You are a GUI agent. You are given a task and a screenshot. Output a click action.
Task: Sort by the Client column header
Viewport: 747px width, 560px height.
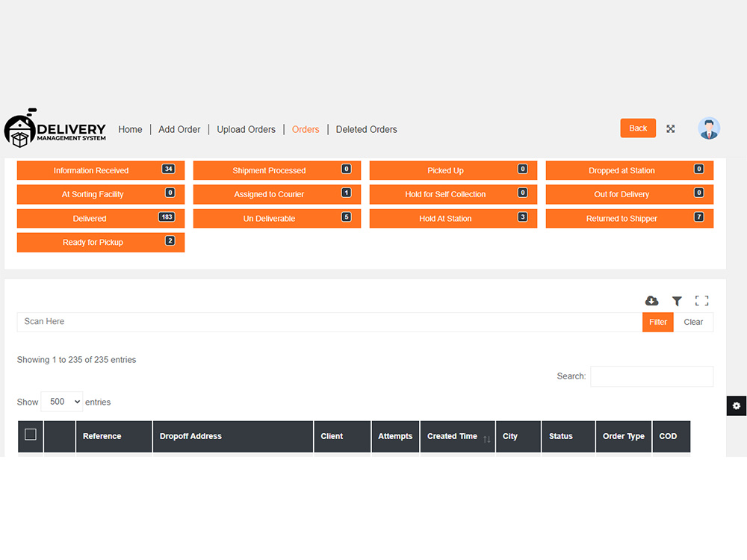[342, 436]
